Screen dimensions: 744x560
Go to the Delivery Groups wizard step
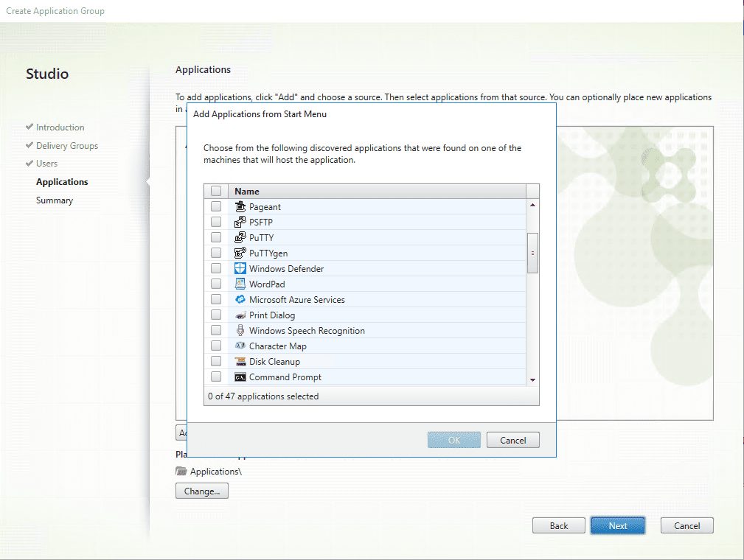pyautogui.click(x=67, y=146)
